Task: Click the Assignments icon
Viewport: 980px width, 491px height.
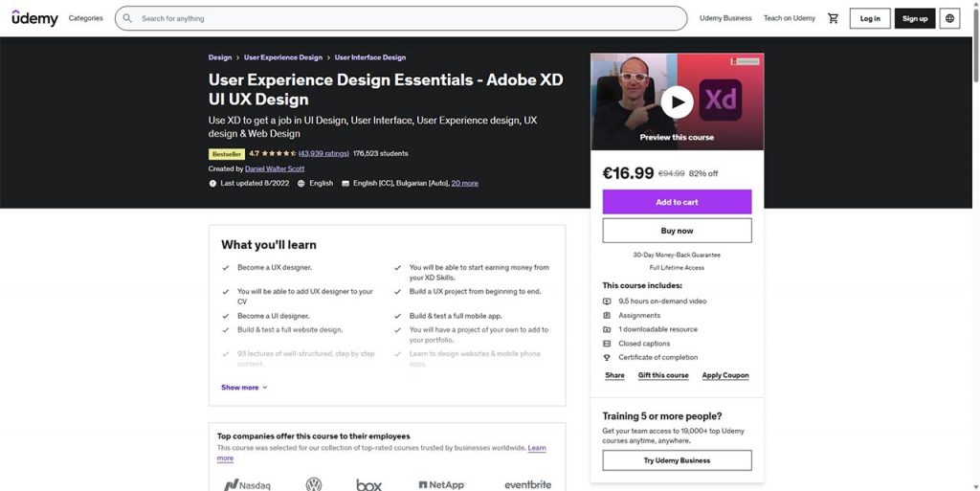Action: pos(606,316)
